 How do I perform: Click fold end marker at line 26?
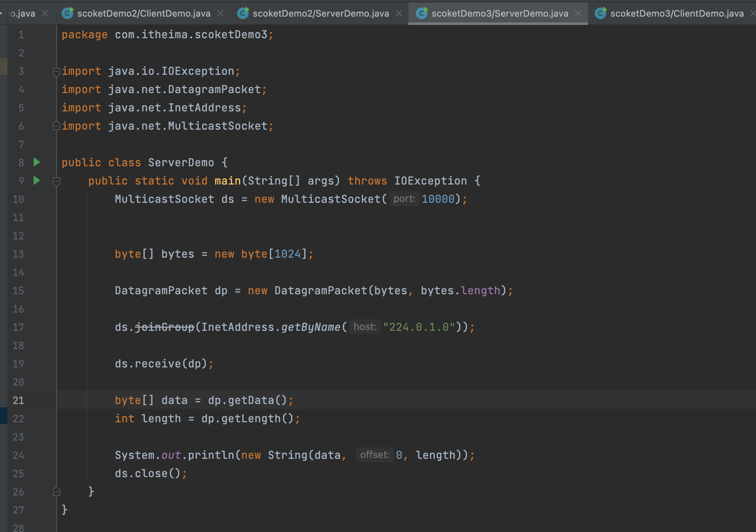(57, 491)
